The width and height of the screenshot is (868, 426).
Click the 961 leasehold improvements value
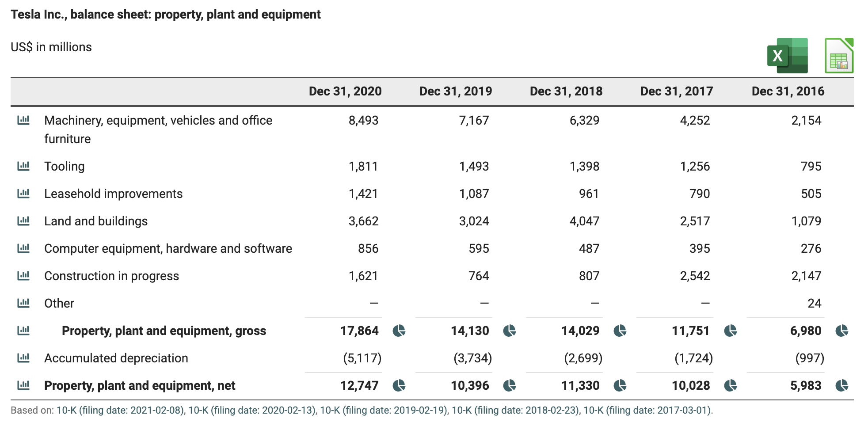589,194
